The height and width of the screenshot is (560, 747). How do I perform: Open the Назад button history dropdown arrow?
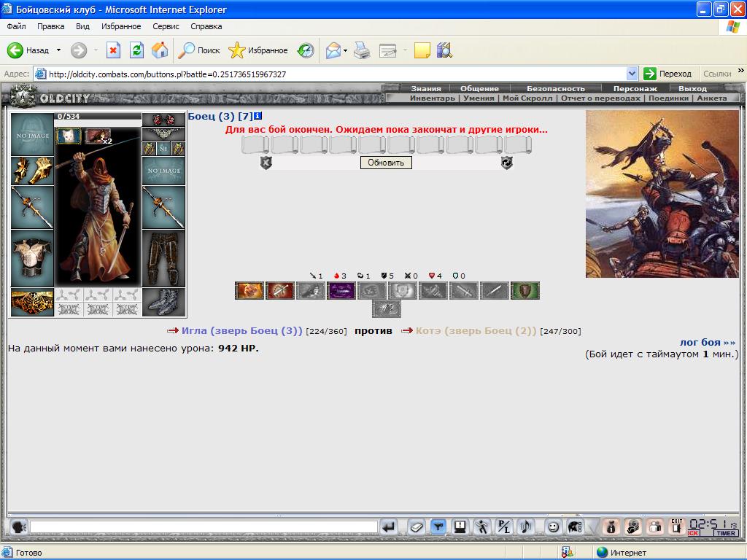(58, 50)
